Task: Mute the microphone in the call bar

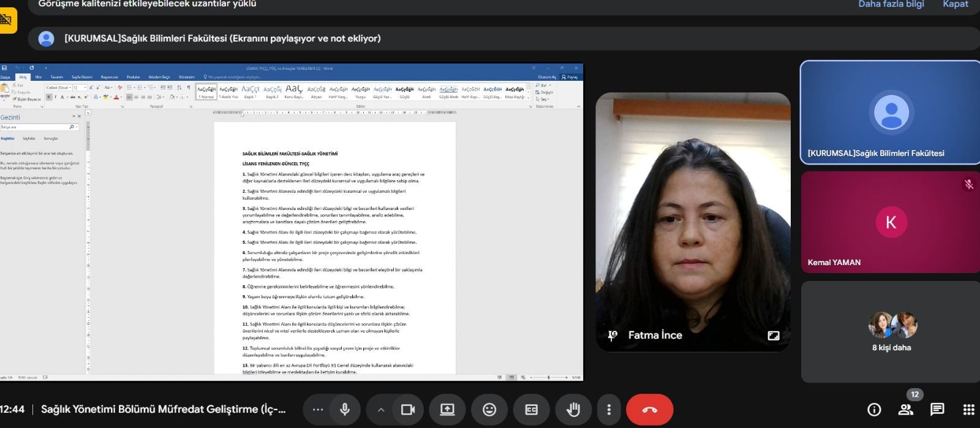Action: pos(345,410)
